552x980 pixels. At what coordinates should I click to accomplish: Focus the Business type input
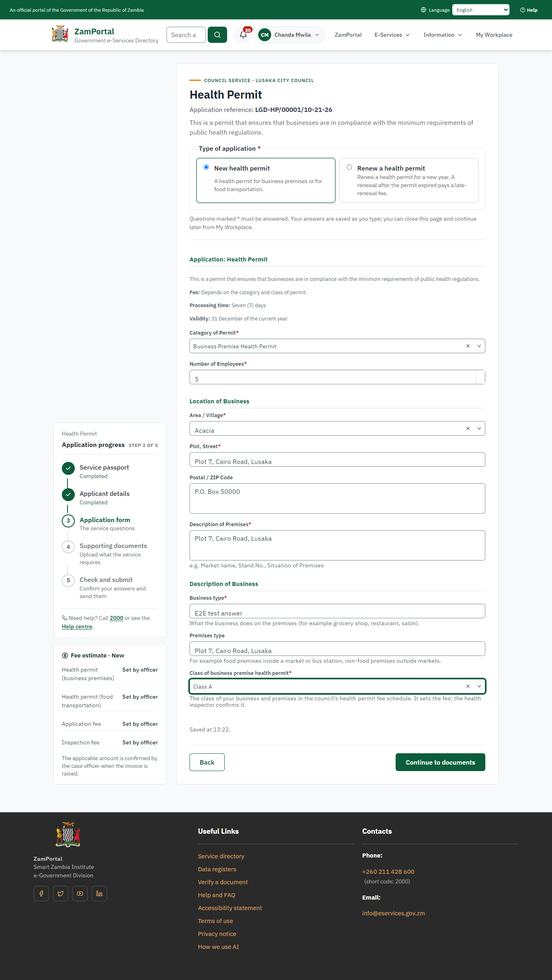coord(337,611)
